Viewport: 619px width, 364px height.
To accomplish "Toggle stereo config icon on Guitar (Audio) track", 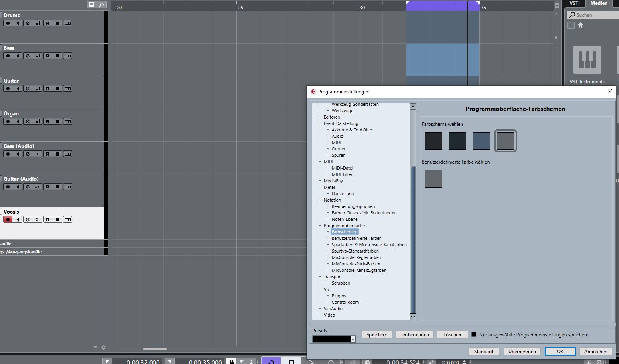I will pos(37,187).
